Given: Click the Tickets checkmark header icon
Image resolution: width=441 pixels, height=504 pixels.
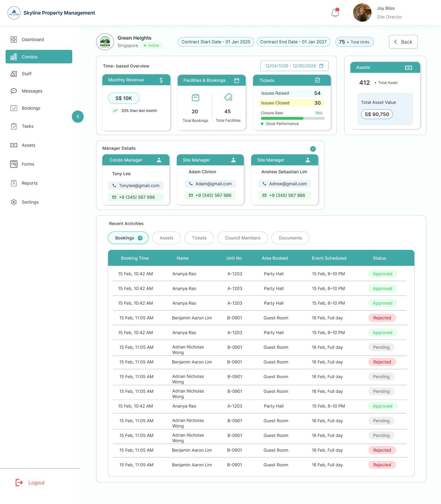Looking at the screenshot, I should click(x=318, y=80).
